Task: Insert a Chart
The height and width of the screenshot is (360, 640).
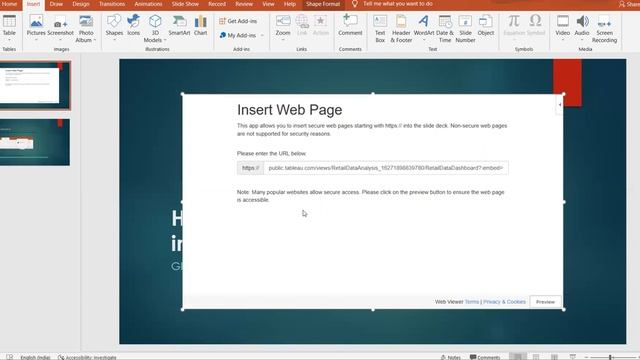Action: pyautogui.click(x=200, y=25)
